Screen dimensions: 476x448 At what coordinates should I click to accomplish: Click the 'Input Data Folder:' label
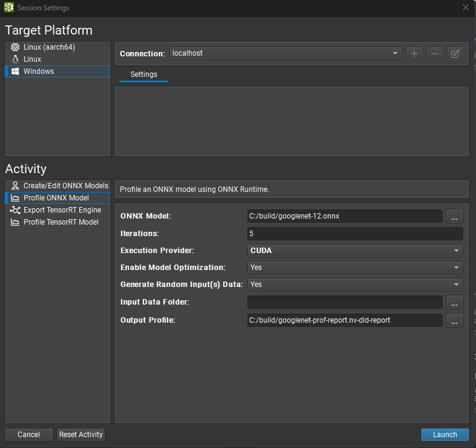tap(155, 302)
